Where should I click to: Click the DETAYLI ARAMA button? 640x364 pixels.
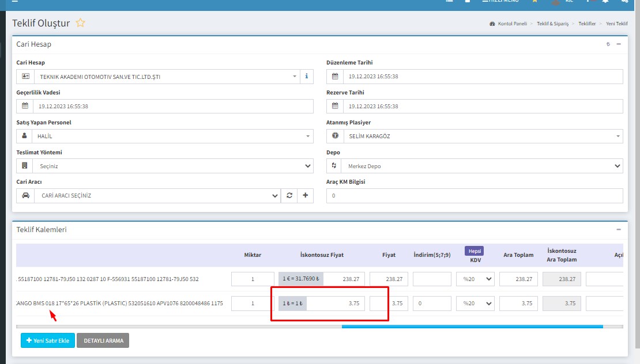tap(103, 341)
